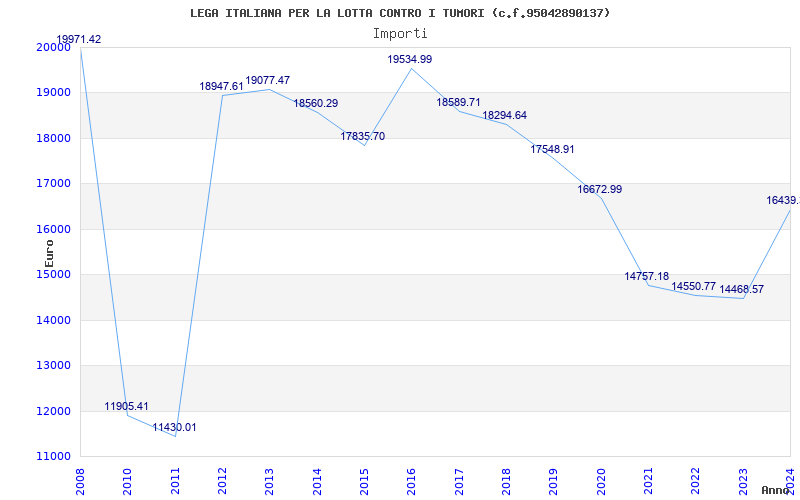Select data label 19534.99
The image size is (800, 500).
pyautogui.click(x=410, y=59)
